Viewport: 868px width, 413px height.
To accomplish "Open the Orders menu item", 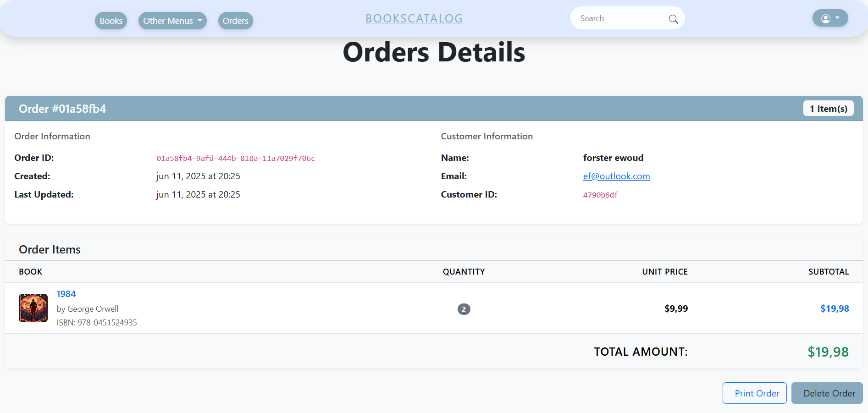I will tap(235, 21).
